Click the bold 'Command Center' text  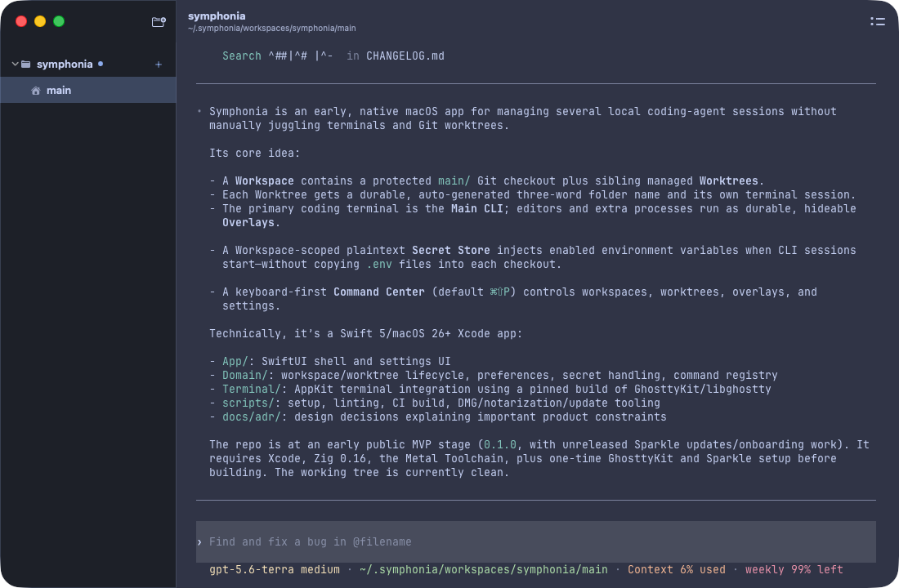coord(379,292)
